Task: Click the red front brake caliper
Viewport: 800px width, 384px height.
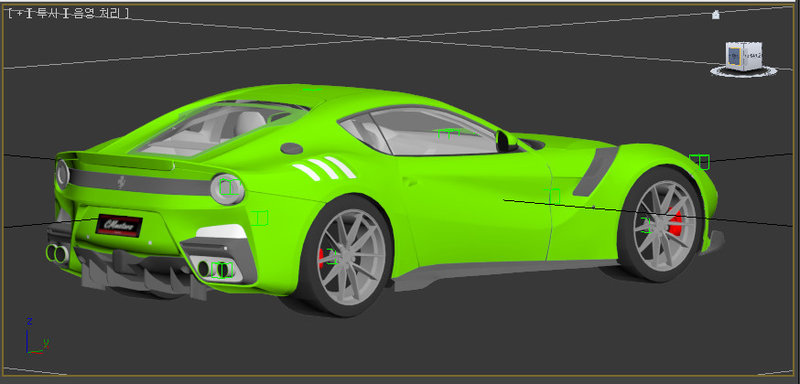Action: [x=675, y=223]
